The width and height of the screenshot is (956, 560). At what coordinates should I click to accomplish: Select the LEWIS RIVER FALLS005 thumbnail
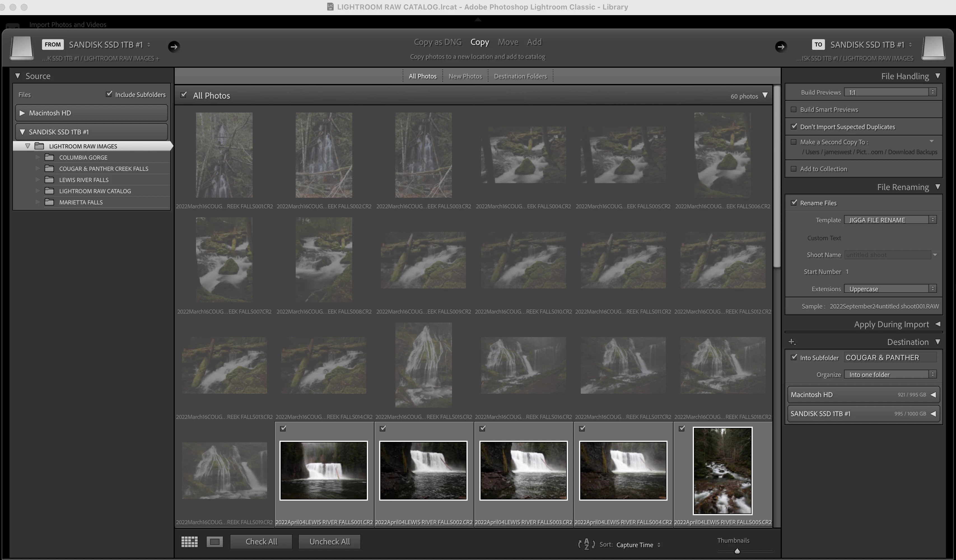(722, 470)
